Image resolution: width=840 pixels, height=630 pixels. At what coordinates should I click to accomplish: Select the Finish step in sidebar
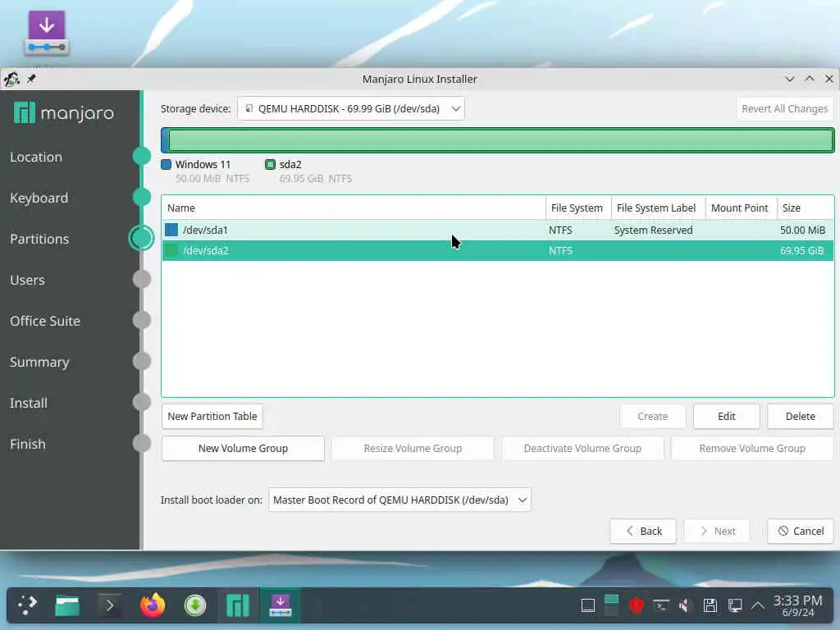27,444
